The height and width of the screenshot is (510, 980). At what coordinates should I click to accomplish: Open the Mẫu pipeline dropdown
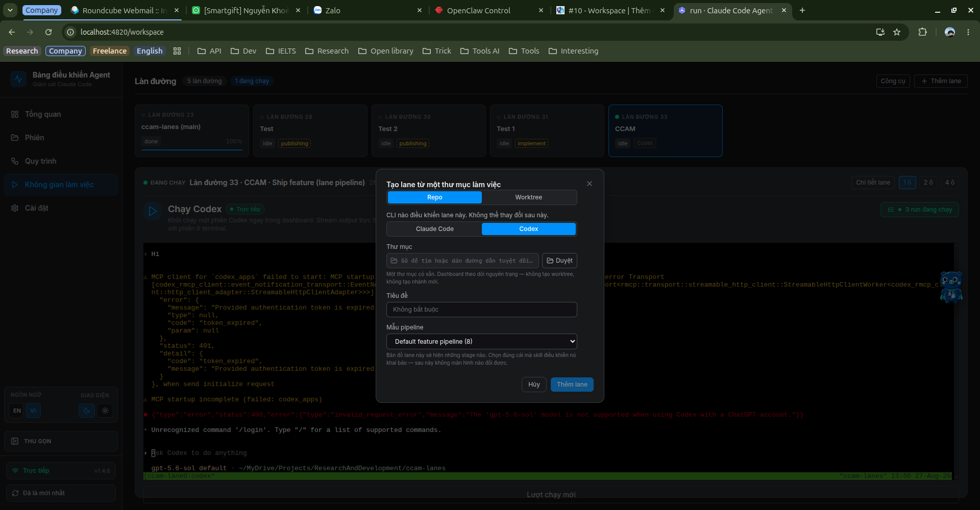[x=482, y=341]
